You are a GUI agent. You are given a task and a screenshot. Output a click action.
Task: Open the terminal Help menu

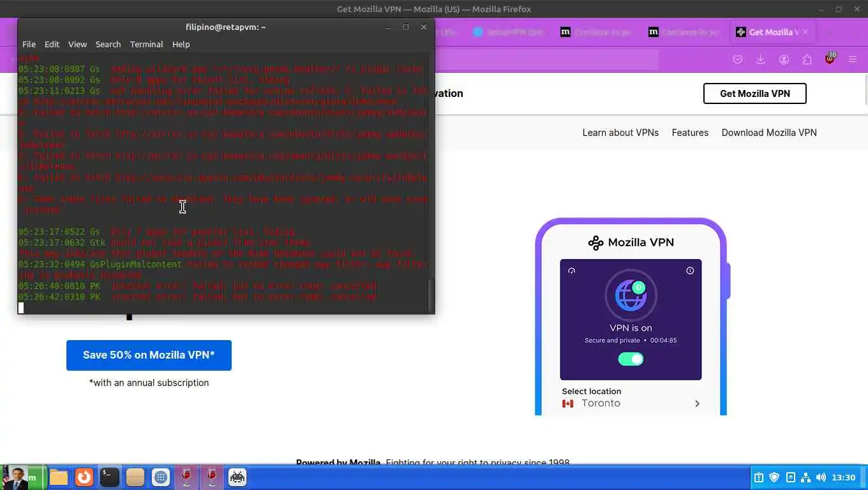click(x=181, y=44)
